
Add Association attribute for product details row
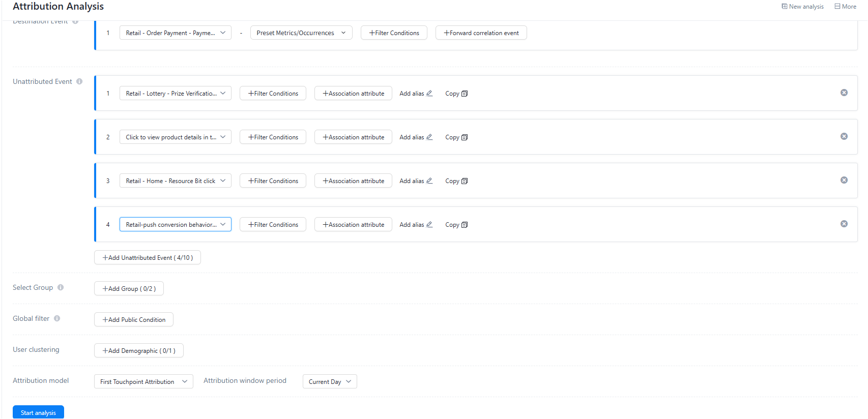pyautogui.click(x=353, y=137)
